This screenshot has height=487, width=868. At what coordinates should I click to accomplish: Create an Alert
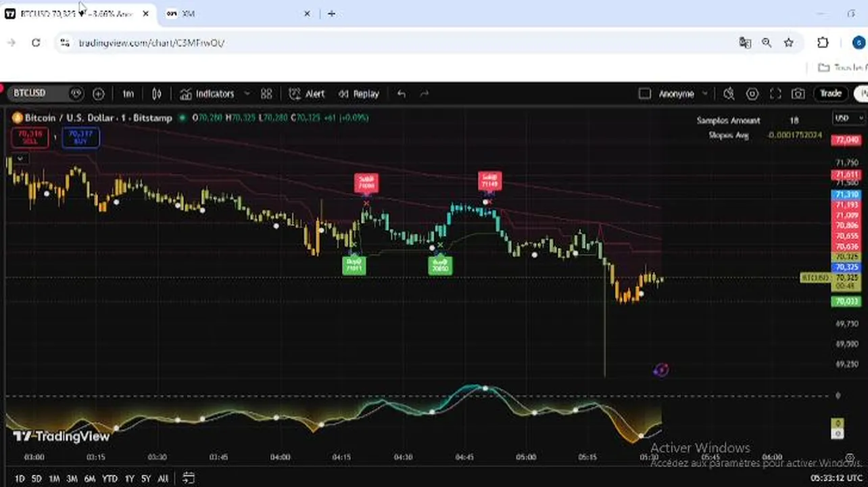[x=306, y=94]
